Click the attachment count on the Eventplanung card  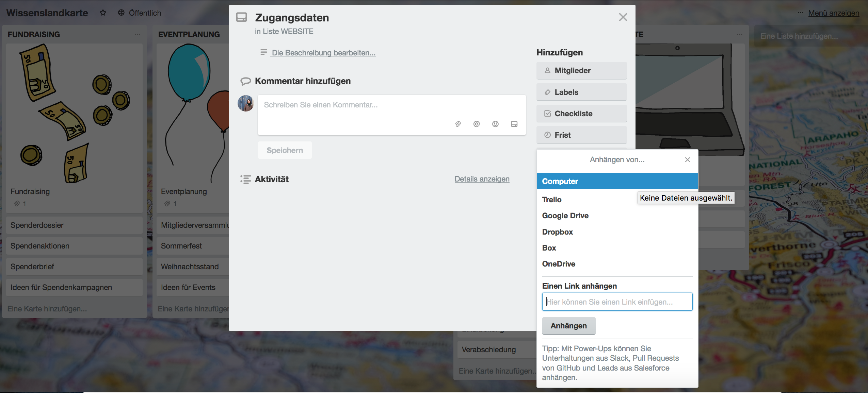point(171,204)
